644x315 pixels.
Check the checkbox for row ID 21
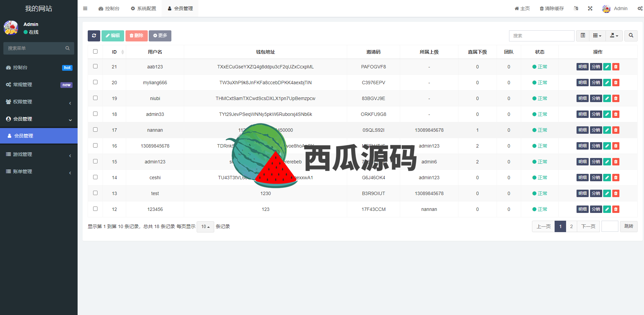95,66
